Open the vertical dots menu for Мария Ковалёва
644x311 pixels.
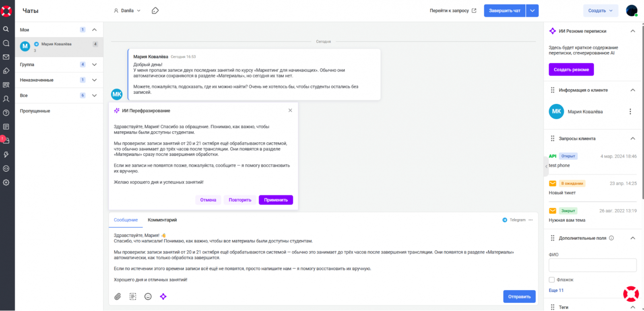click(x=630, y=112)
